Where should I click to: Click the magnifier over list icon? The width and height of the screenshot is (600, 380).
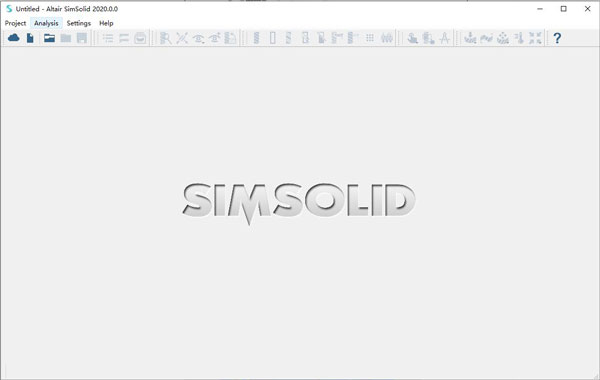(x=165, y=38)
